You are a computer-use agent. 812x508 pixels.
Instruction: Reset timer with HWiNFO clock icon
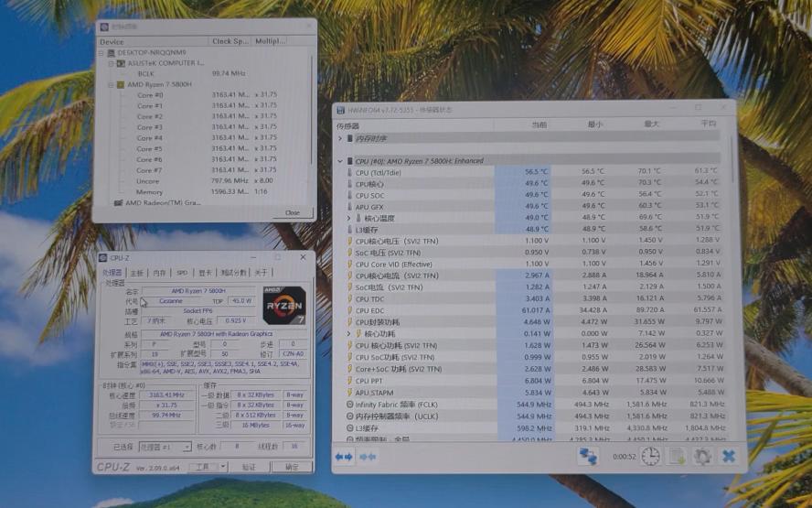click(x=650, y=456)
